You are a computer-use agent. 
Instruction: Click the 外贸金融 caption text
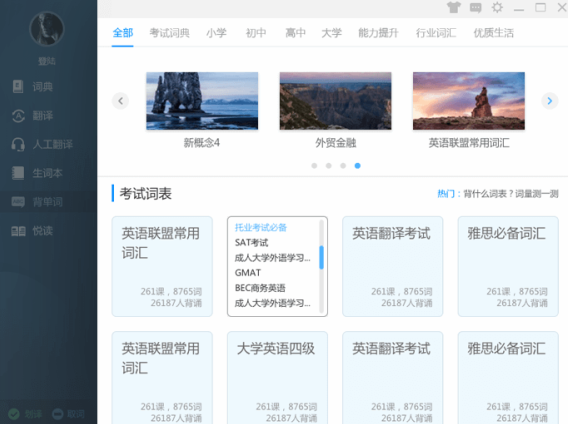point(335,143)
